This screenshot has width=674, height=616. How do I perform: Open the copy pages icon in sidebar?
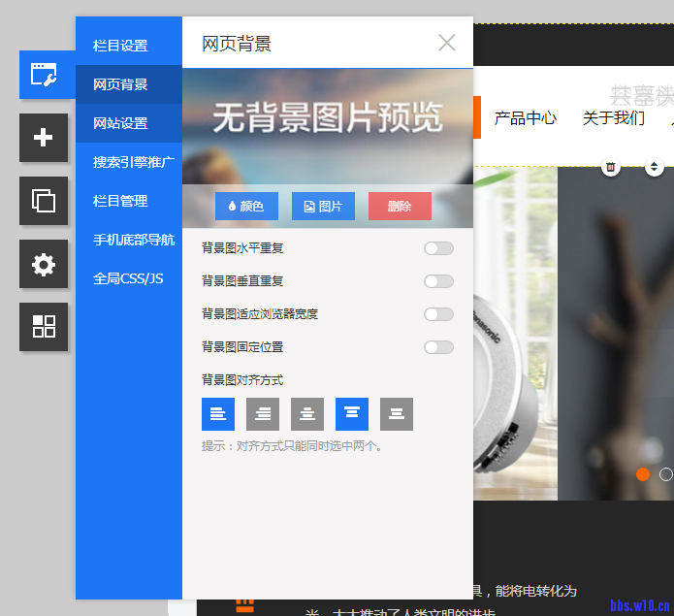44,201
